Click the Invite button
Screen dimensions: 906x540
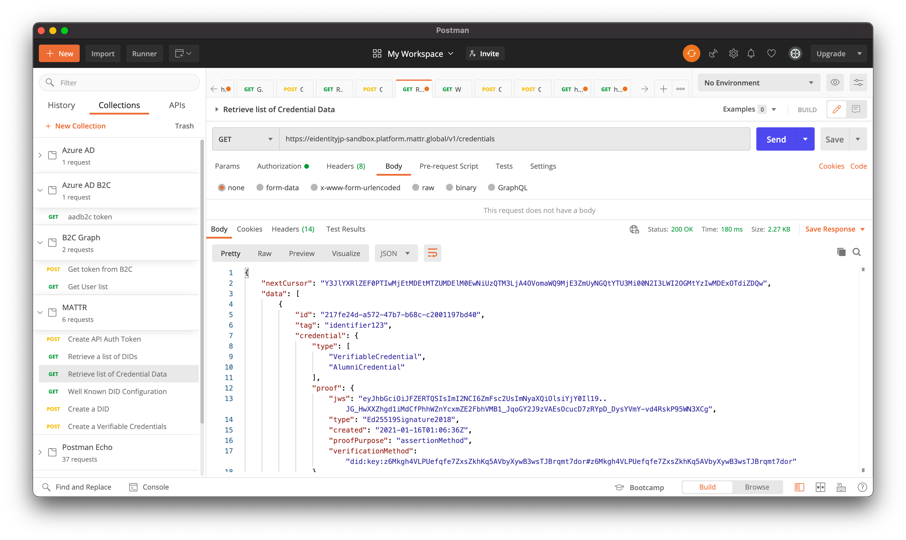tap(484, 54)
